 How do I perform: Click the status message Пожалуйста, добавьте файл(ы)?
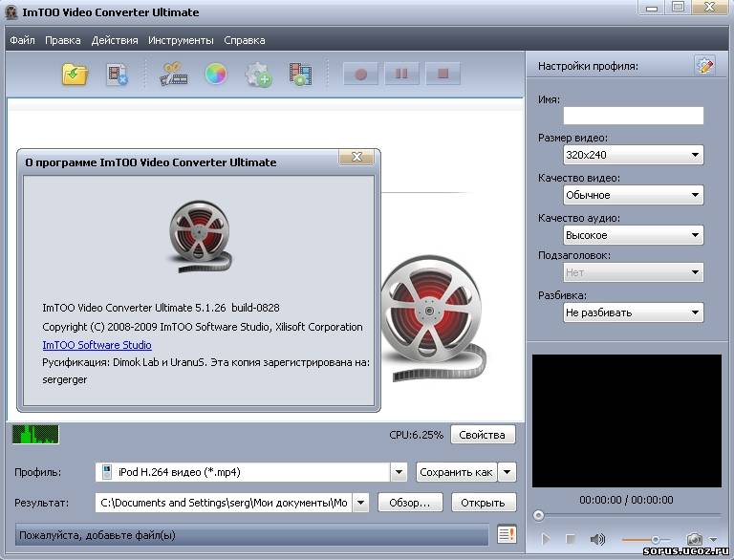pyautogui.click(x=97, y=535)
